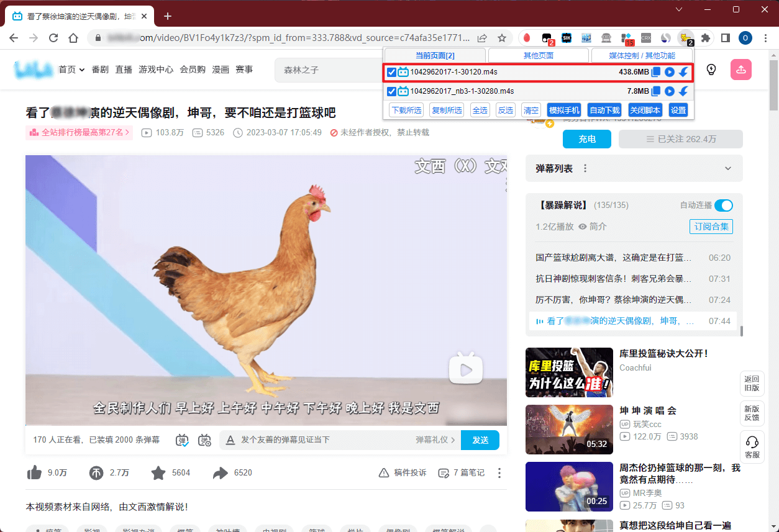This screenshot has width=779, height=532.
Task: Click the copy icon beside 438.6MB file
Action: tap(656, 72)
